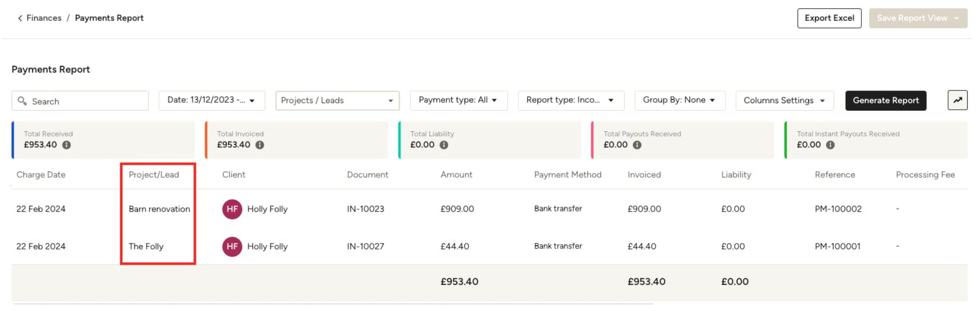This screenshot has height=311, width=980.
Task: Click the Total Received info icon
Action: [67, 145]
